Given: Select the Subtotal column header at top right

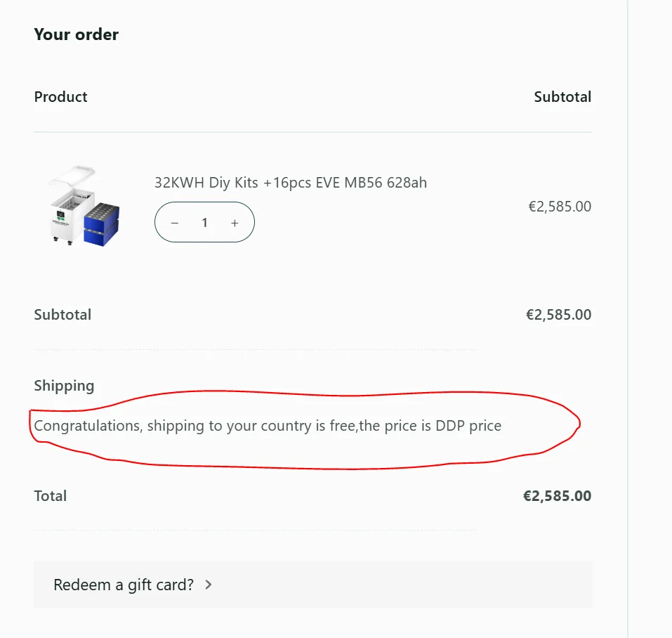Looking at the screenshot, I should [562, 97].
